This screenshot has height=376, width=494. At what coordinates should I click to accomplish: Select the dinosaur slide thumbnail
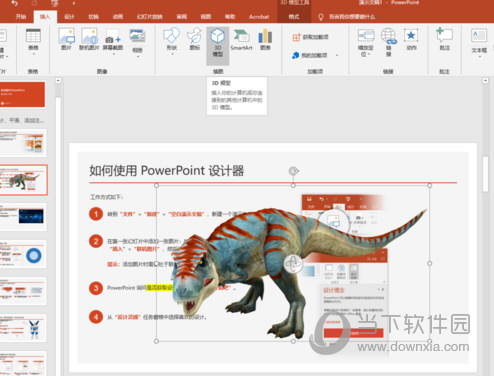point(23,180)
